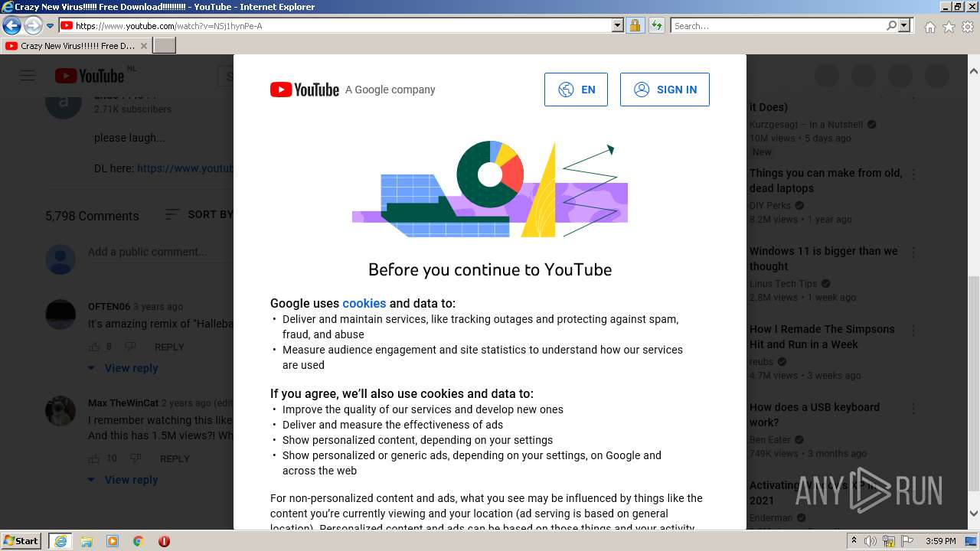980x551 pixels.
Task: Expand the address bar autocomplete dropdown
Action: coord(618,25)
